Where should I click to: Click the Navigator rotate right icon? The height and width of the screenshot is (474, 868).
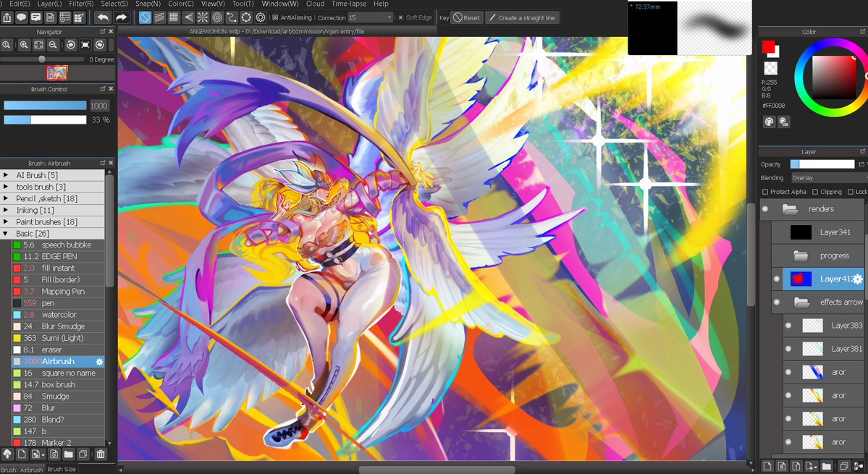[x=100, y=45]
